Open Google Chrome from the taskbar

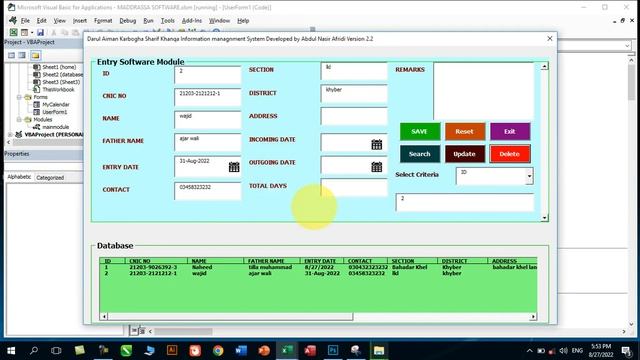218,350
